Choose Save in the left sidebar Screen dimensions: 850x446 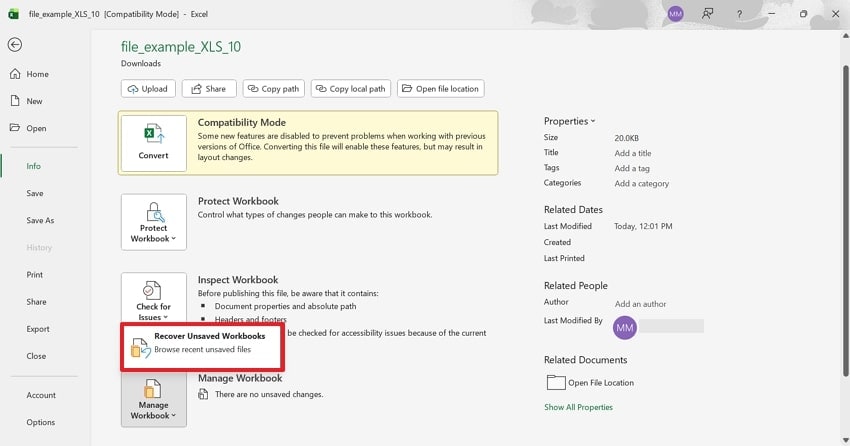click(35, 193)
